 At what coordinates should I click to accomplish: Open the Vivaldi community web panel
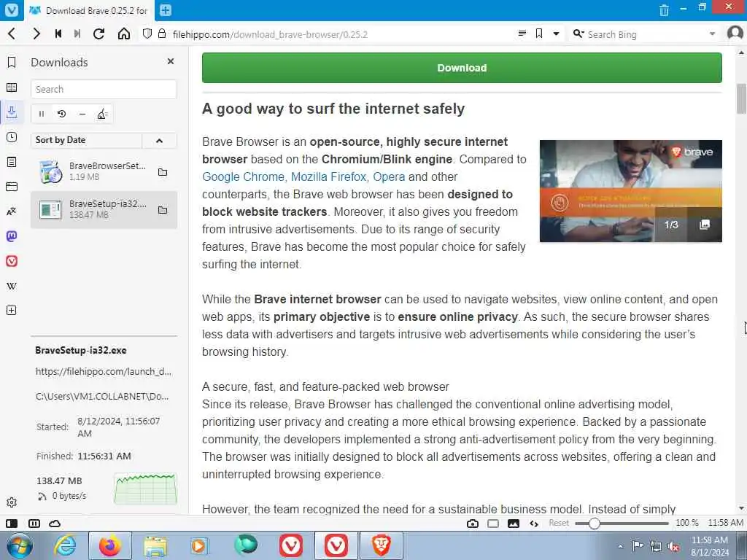(12, 261)
